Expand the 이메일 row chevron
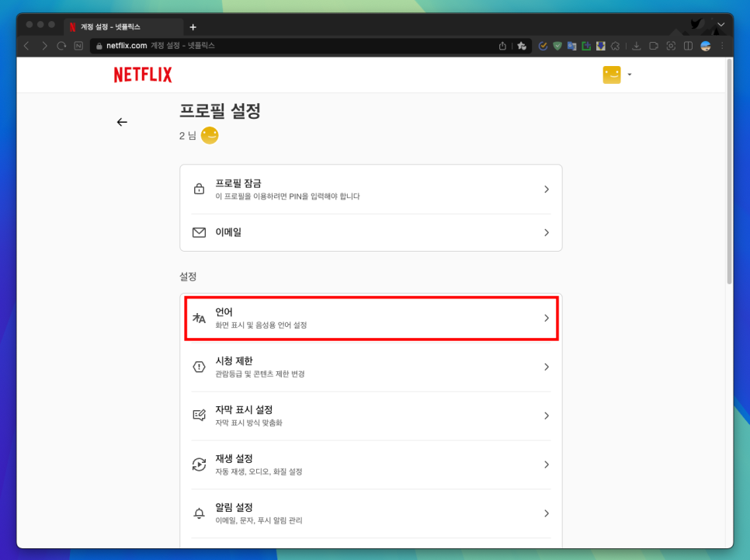The image size is (750, 560). point(547,232)
